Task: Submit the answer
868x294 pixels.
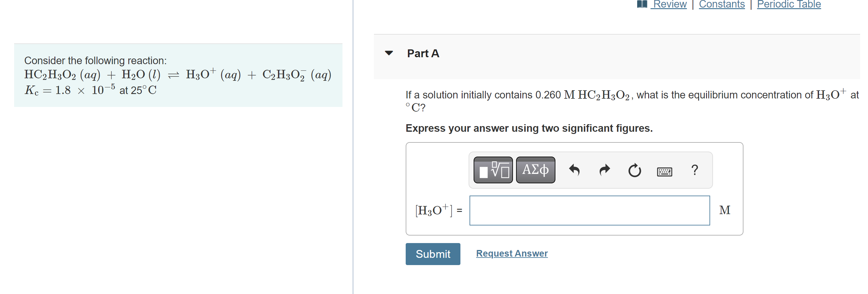Action: [x=433, y=254]
